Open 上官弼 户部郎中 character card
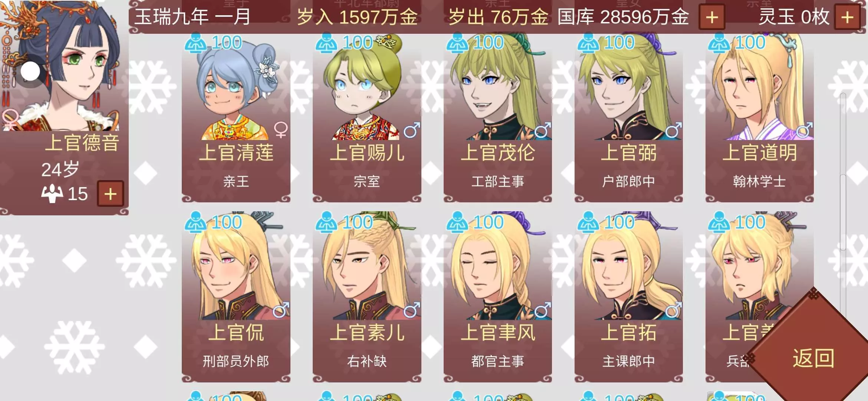This screenshot has width=868, height=401. [628, 118]
